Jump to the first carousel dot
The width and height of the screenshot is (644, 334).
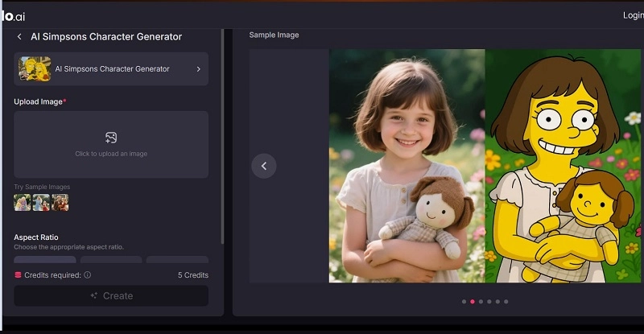464,302
